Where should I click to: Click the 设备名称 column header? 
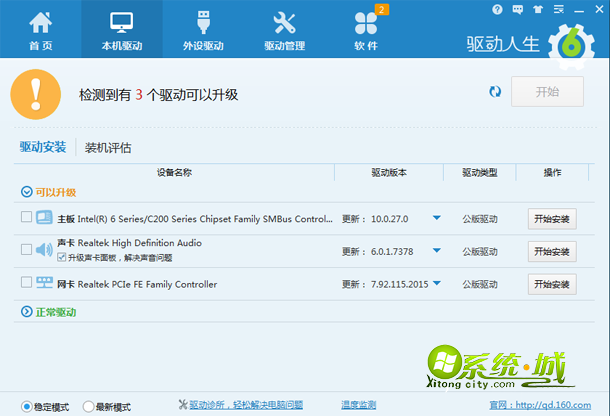pos(174,172)
